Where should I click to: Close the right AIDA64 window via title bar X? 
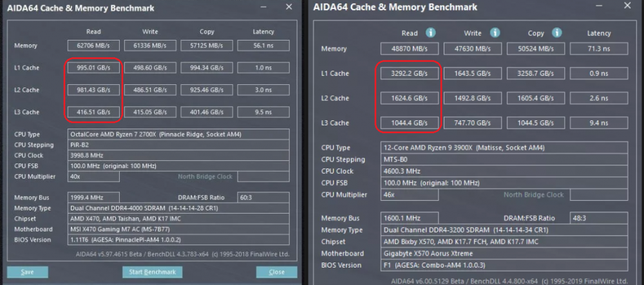click(x=627, y=5)
